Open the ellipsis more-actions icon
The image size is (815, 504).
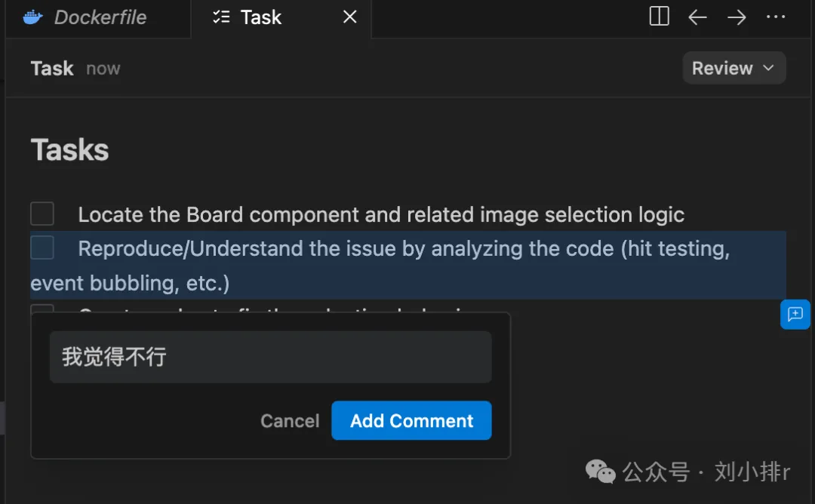pyautogui.click(x=776, y=17)
